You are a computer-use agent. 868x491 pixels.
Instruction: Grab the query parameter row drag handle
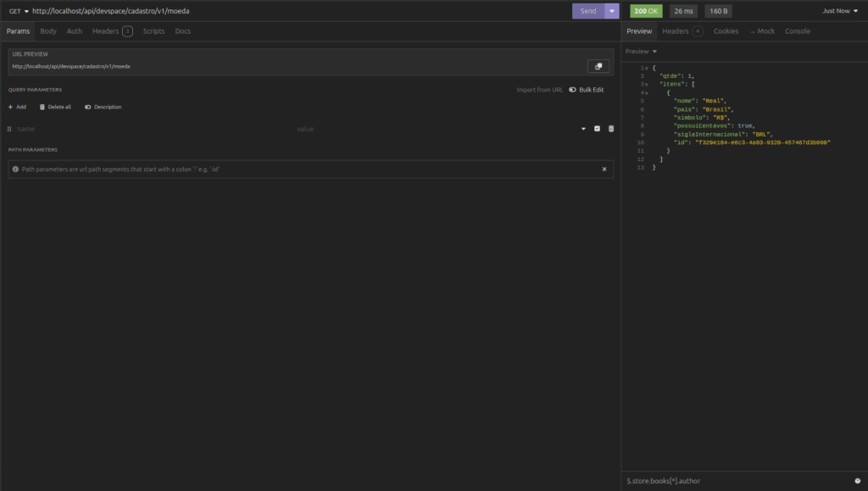[x=9, y=129]
